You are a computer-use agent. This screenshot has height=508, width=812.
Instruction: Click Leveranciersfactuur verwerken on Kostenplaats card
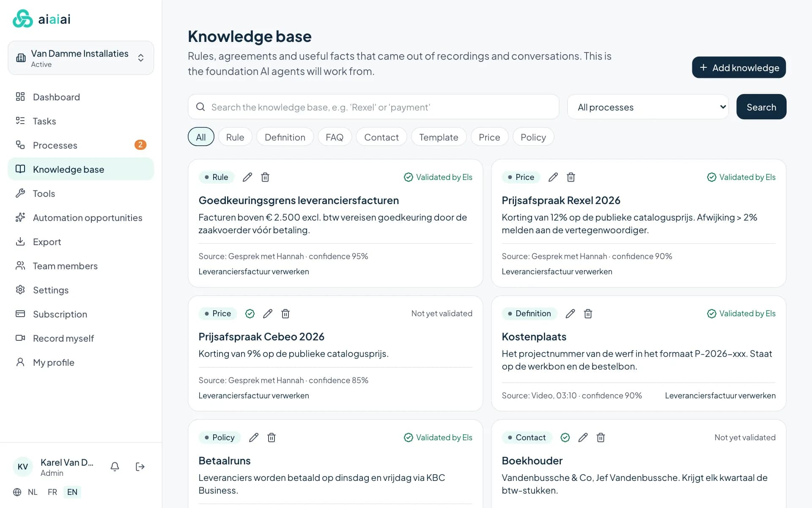coord(720,395)
